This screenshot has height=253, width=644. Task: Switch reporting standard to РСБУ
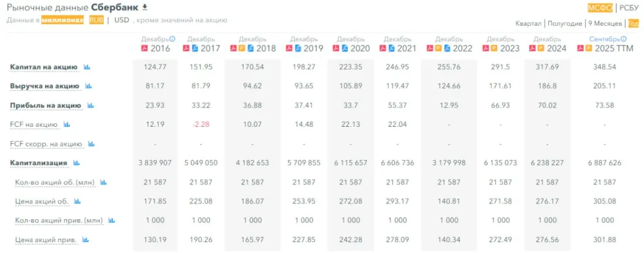[629, 7]
